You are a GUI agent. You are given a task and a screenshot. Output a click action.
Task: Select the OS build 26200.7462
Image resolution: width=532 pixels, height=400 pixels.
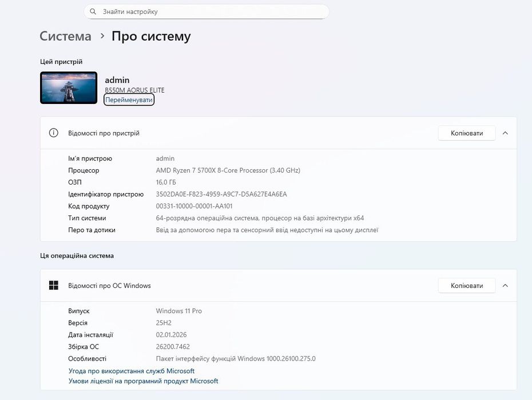(x=173, y=347)
